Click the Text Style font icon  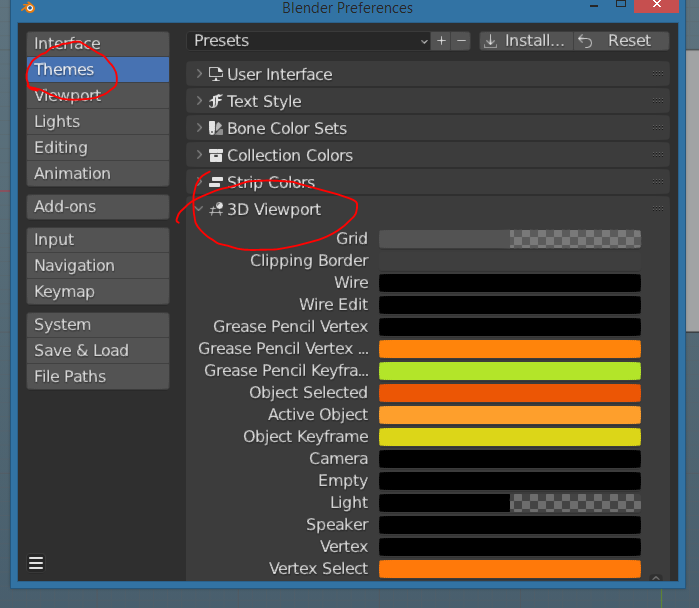[216, 101]
